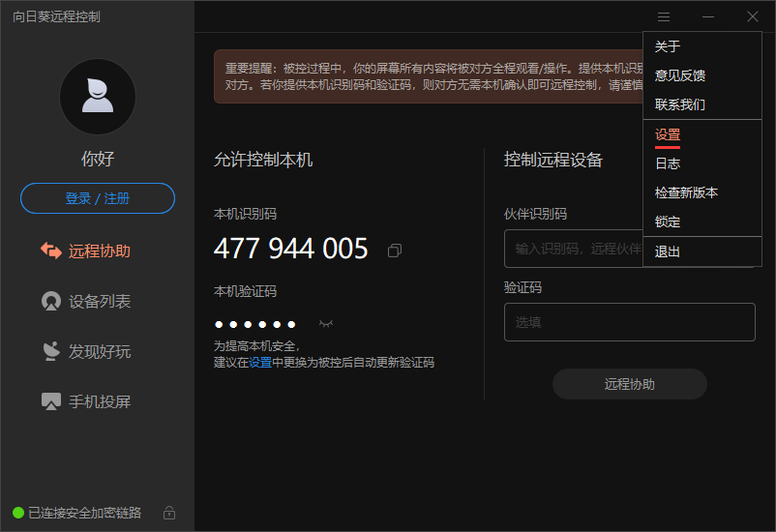Reveal the verification code with eye icon
The width and height of the screenshot is (776, 532).
click(x=326, y=324)
